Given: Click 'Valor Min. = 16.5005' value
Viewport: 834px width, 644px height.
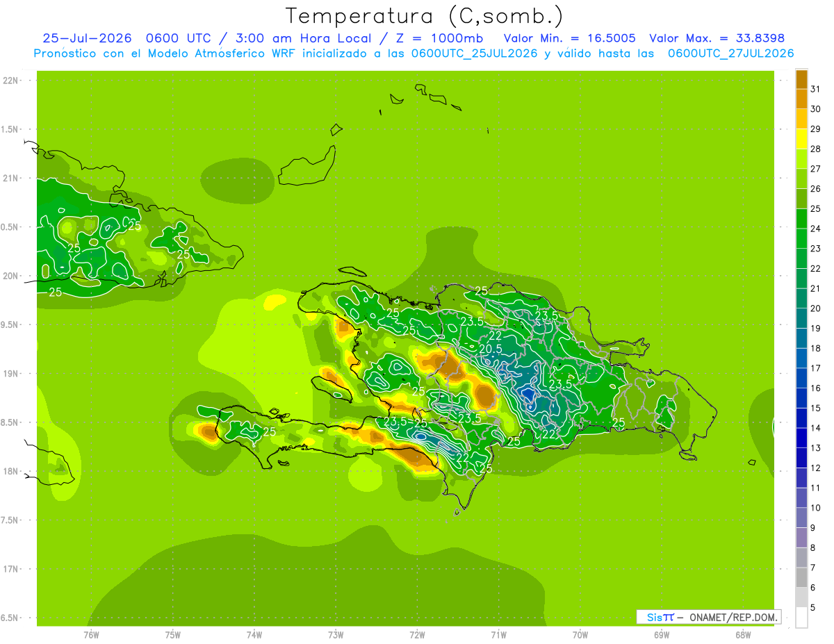Looking at the screenshot, I should (569, 38).
